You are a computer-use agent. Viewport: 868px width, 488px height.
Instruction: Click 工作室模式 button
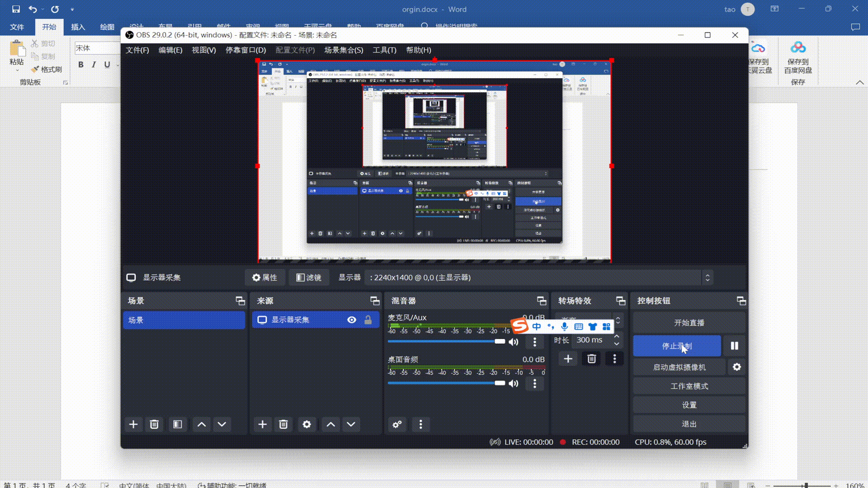(689, 386)
